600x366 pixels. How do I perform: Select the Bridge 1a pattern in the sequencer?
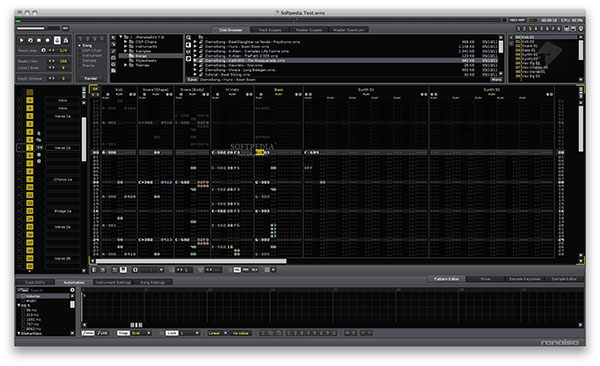[x=63, y=211]
